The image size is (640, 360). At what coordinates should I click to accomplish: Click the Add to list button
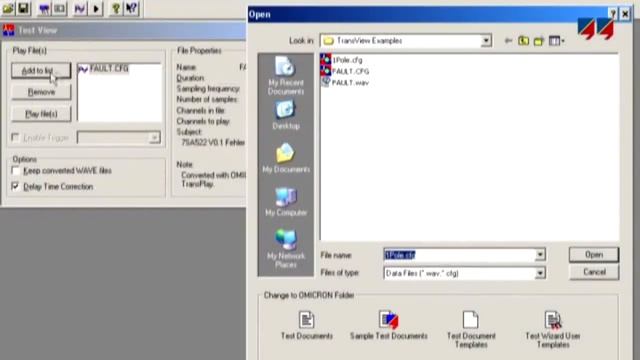(x=41, y=71)
